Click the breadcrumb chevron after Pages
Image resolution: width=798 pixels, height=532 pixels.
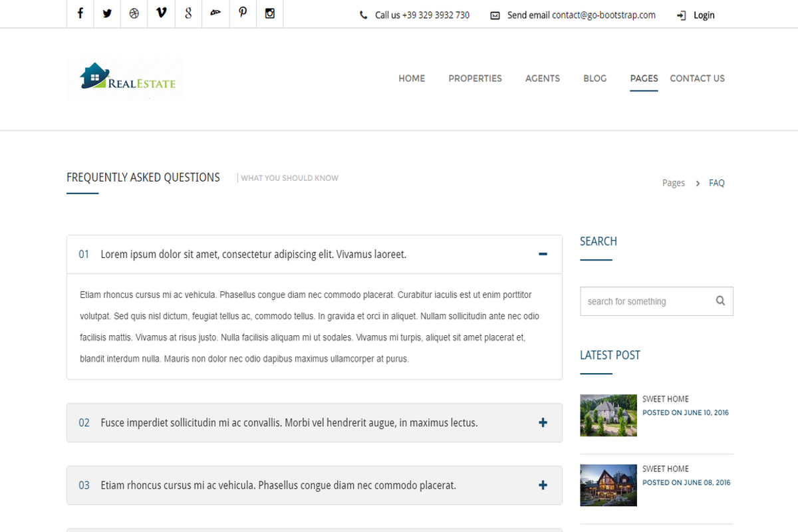click(698, 183)
